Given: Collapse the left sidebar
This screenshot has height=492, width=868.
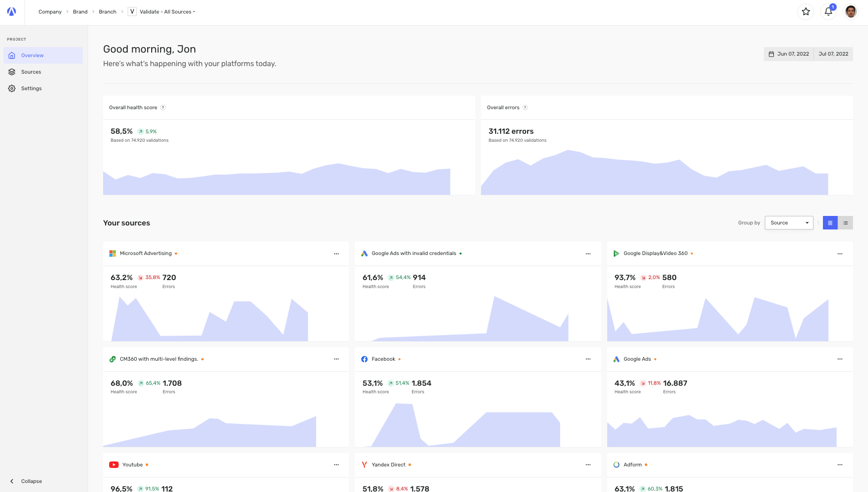Looking at the screenshot, I should tap(26, 481).
